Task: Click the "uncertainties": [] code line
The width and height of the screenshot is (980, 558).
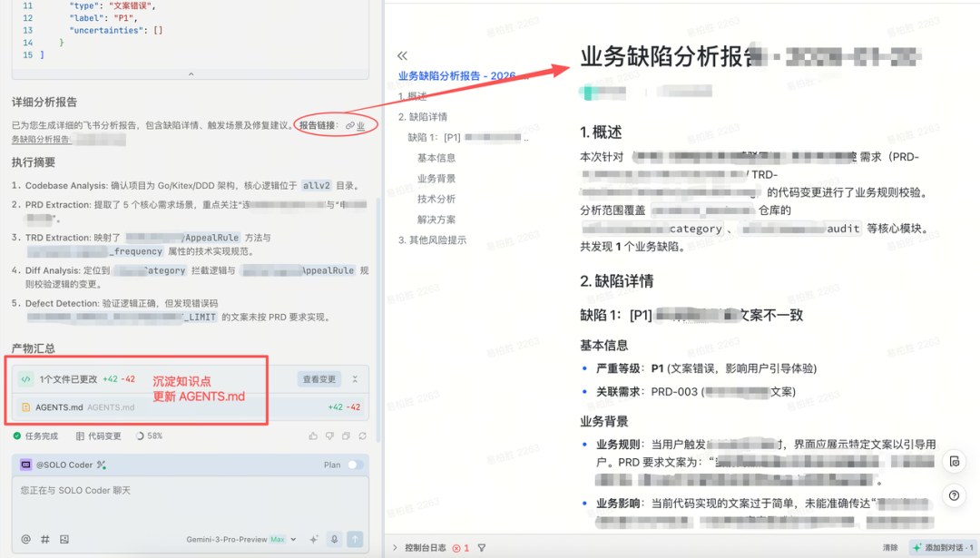Action: [x=115, y=30]
